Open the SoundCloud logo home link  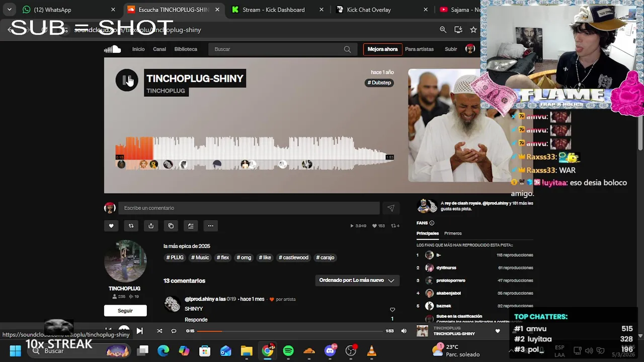tap(112, 49)
